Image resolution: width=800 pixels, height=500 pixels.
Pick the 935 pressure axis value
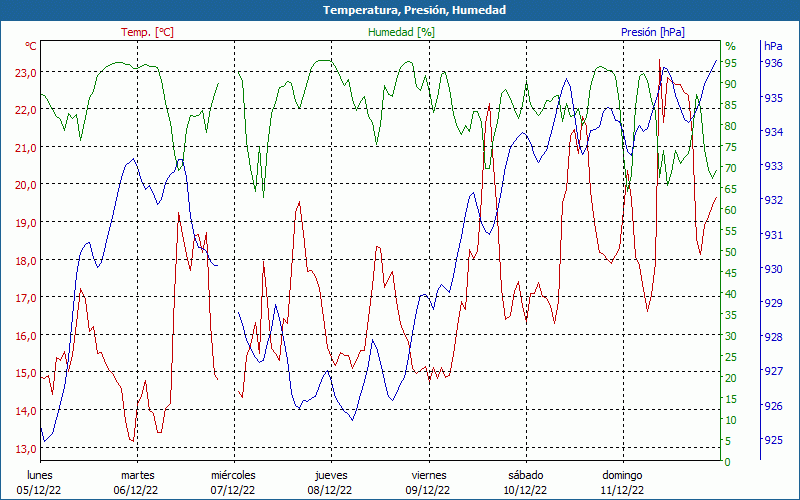coord(772,97)
